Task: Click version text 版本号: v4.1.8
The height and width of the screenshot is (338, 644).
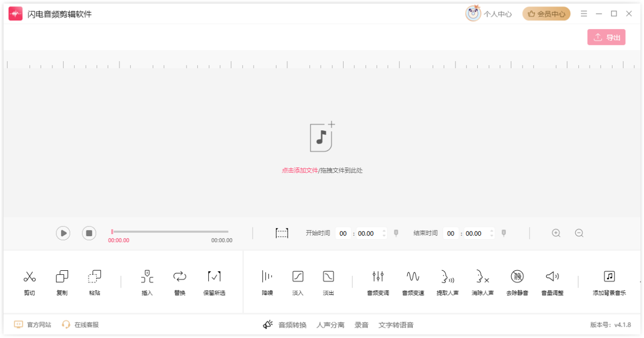Action: click(x=610, y=325)
